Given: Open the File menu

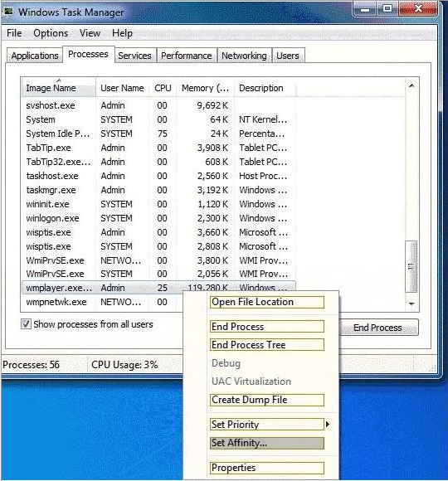Looking at the screenshot, I should [14, 33].
